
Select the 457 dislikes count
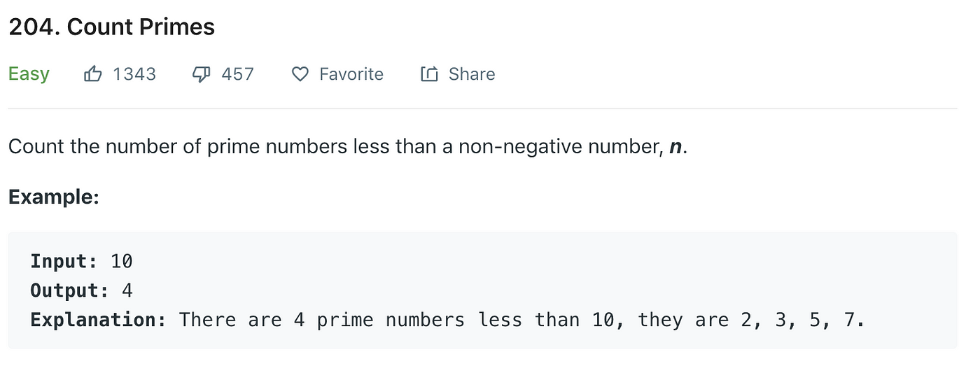(x=238, y=74)
